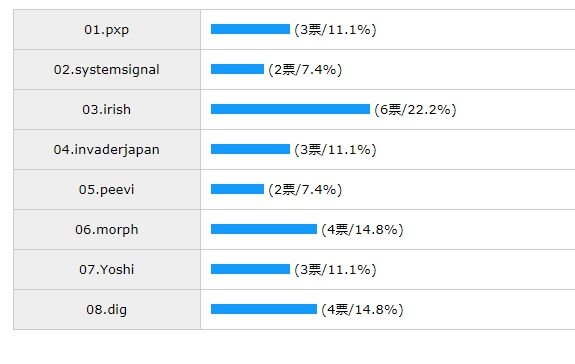Click the 6票/22.2% vote count text
This screenshot has width=575, height=364.
415,110
